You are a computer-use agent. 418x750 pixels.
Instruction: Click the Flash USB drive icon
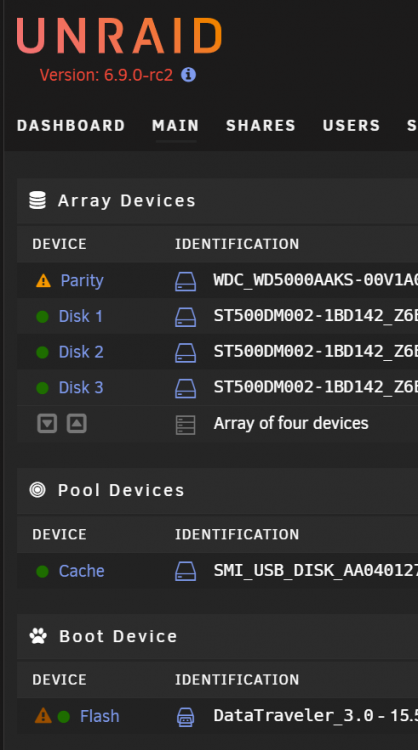[186, 717]
